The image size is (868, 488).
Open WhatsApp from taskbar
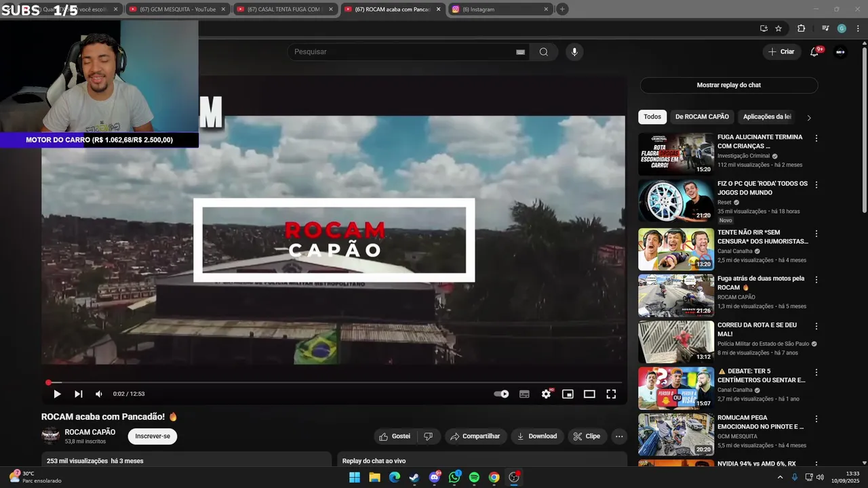(x=454, y=477)
